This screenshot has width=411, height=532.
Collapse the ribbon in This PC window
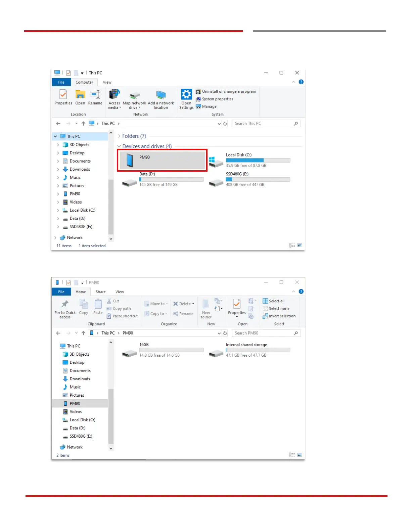293,82
